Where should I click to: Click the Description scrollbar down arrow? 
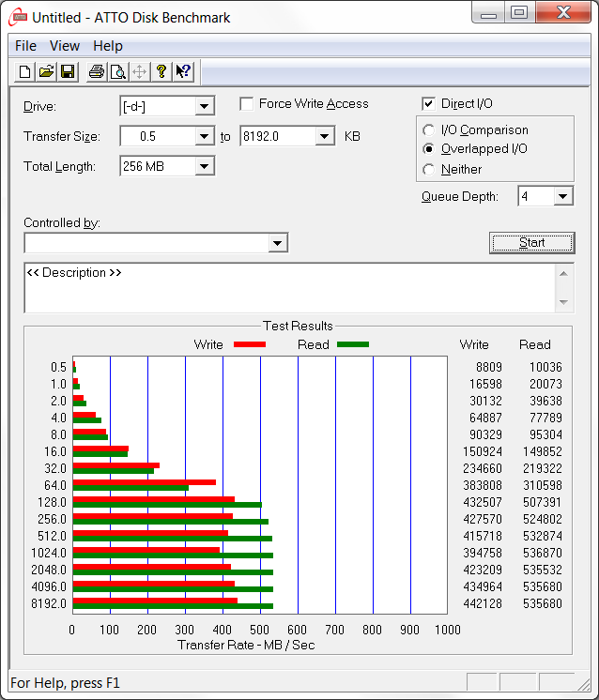click(x=564, y=302)
